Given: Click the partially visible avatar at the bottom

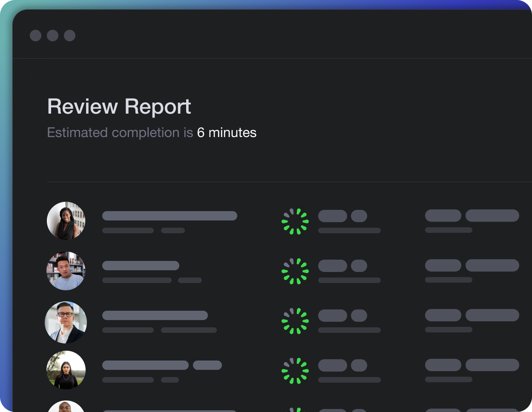Looking at the screenshot, I should coord(66,407).
